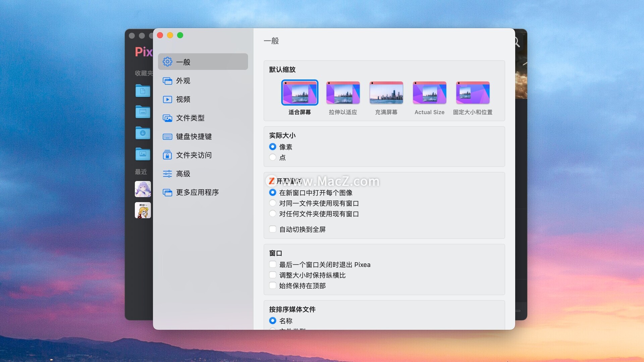Minimize the preferences window with the yellow button
The height and width of the screenshot is (362, 644).
170,35
